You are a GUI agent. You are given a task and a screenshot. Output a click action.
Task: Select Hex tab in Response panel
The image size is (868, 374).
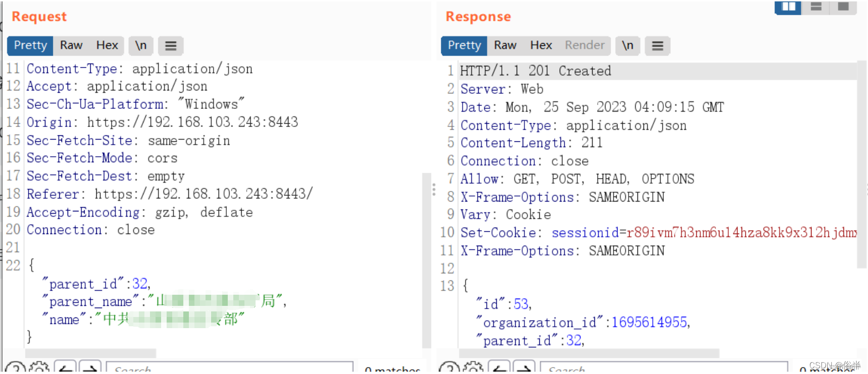(x=541, y=46)
